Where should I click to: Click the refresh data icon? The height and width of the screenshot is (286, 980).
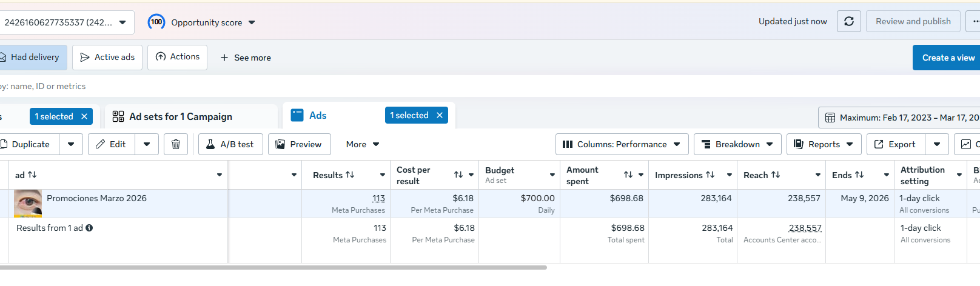point(848,21)
